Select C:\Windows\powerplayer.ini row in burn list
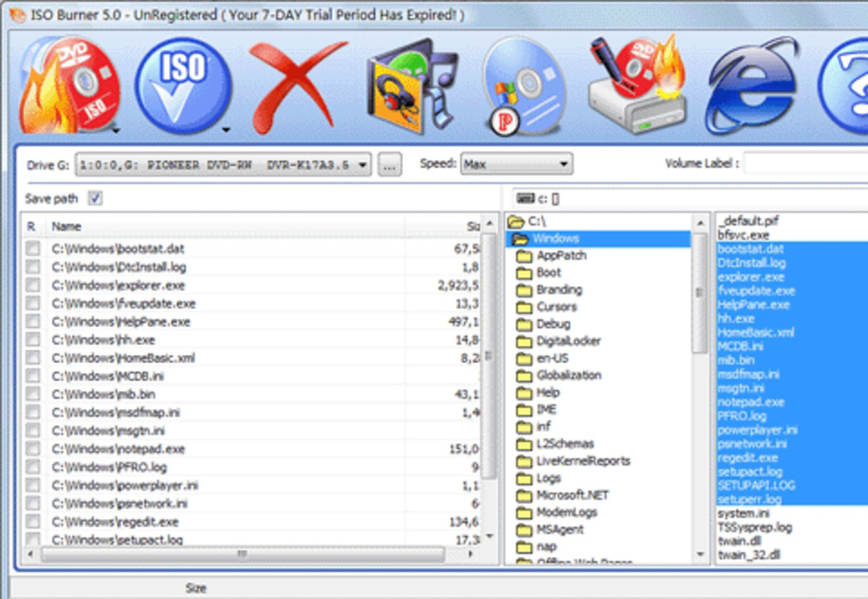The height and width of the screenshot is (599, 868). click(252, 485)
